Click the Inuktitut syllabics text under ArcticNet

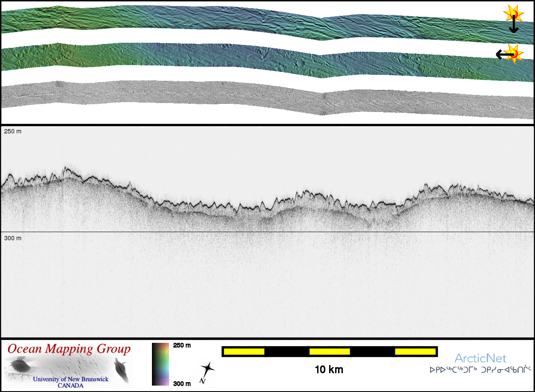click(x=480, y=369)
